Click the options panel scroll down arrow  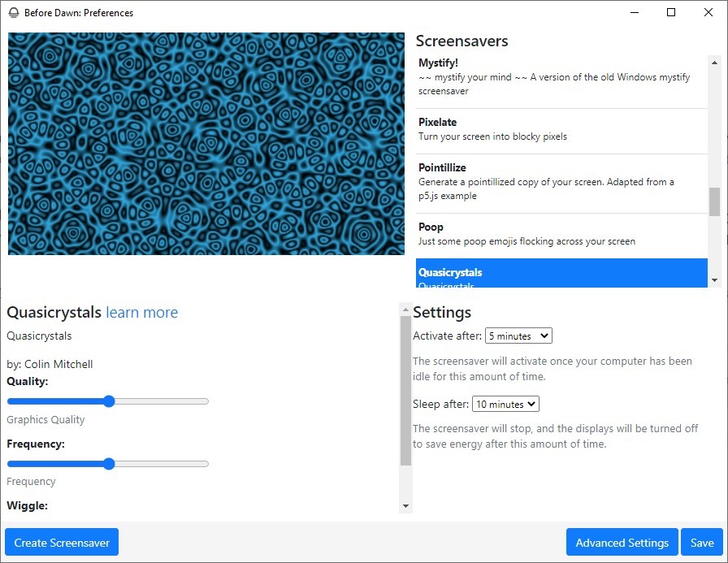[405, 506]
